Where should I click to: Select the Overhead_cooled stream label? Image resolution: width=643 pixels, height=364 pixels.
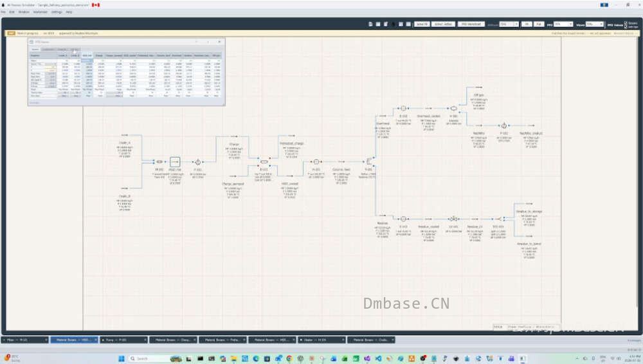(x=428, y=116)
